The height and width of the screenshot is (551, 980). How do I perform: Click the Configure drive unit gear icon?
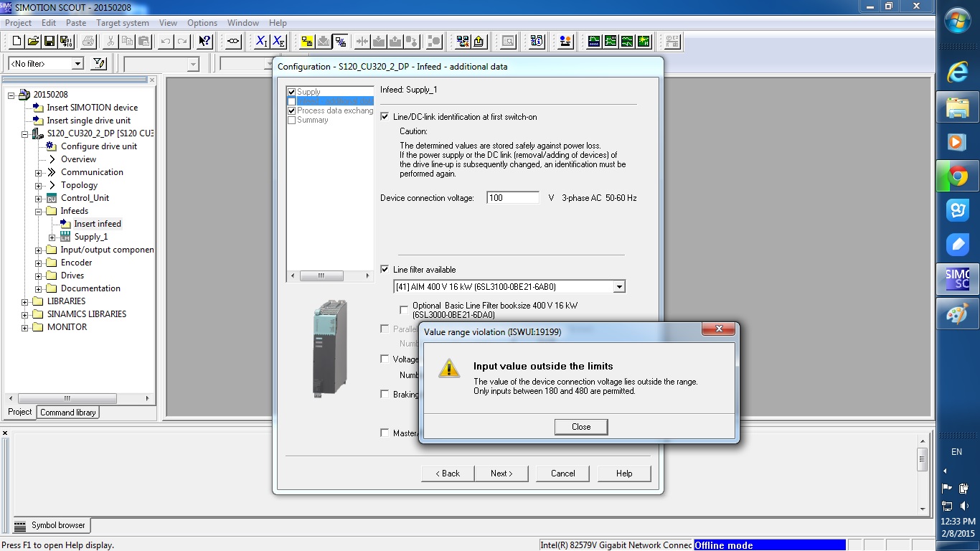pyautogui.click(x=52, y=146)
